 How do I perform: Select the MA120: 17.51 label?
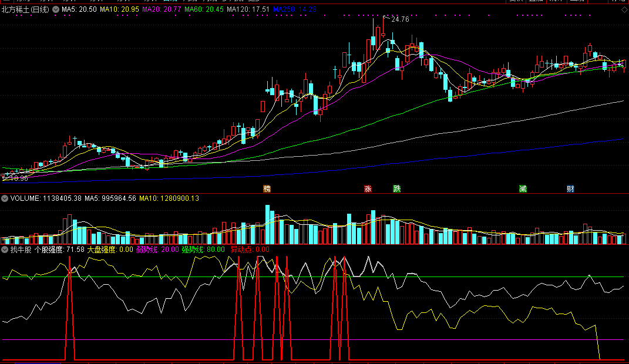click(x=248, y=9)
